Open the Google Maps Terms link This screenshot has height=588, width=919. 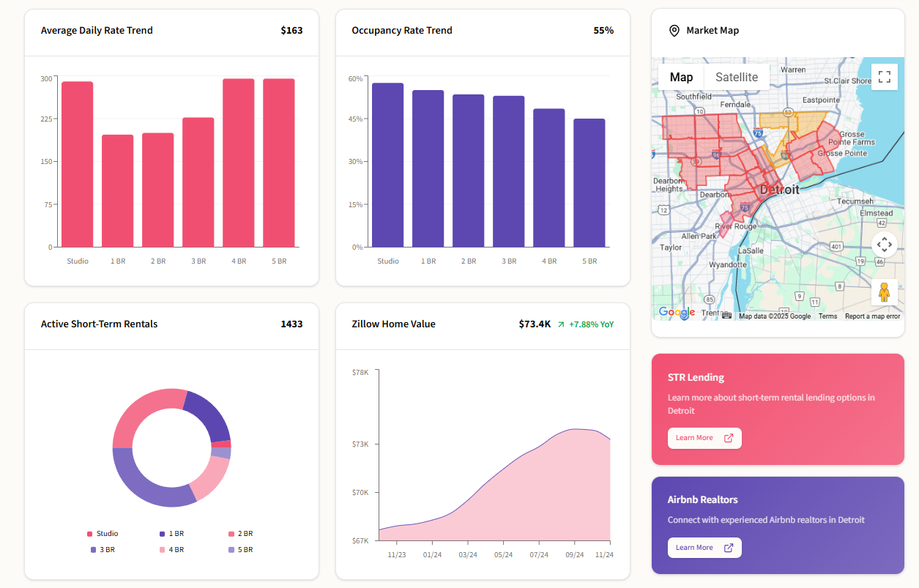[827, 316]
